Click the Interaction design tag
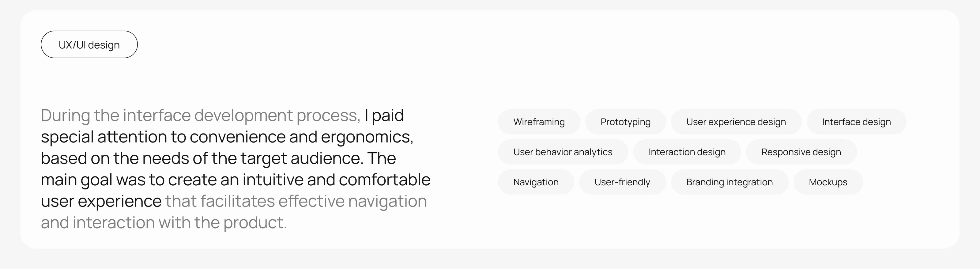980x269 pixels. [687, 152]
